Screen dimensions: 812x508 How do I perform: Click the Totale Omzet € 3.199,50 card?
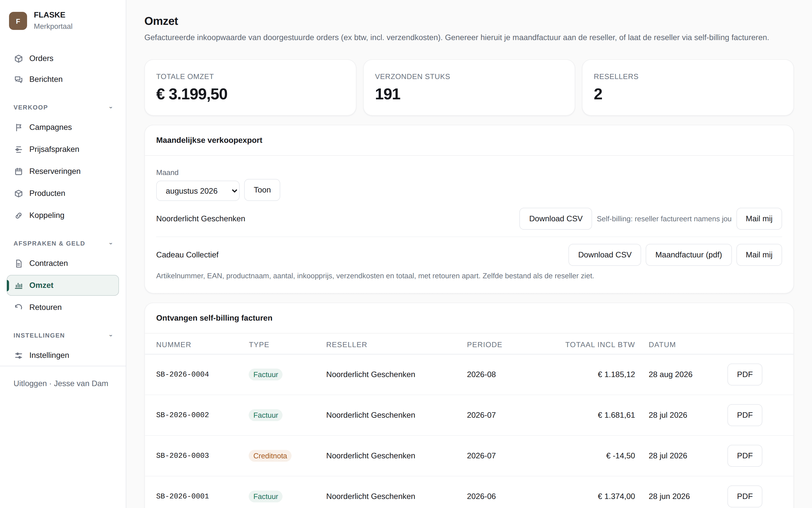coord(250,88)
